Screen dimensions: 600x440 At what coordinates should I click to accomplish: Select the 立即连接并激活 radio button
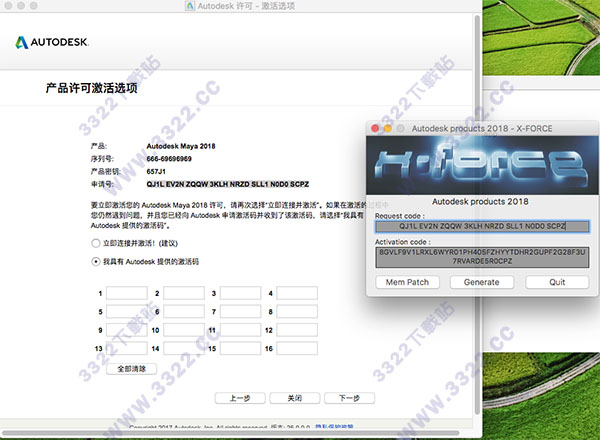(x=95, y=243)
